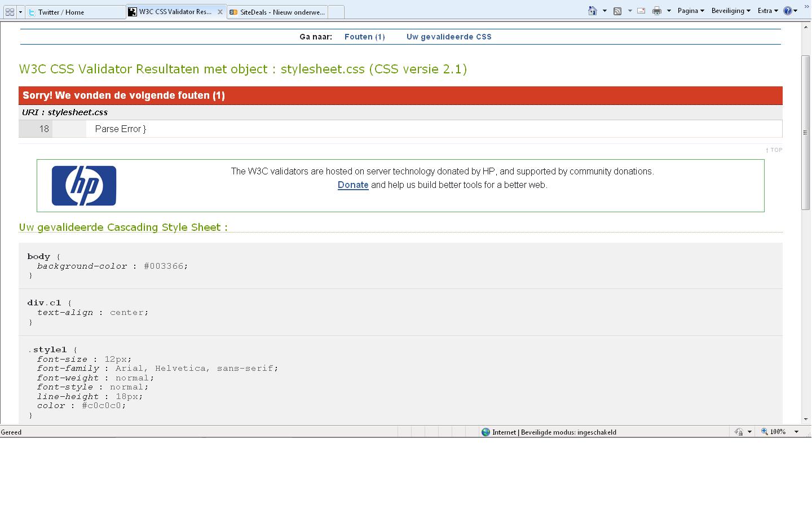Click the RSS feeds icon
Image resolution: width=812 pixels, height=508 pixels.
click(x=617, y=11)
